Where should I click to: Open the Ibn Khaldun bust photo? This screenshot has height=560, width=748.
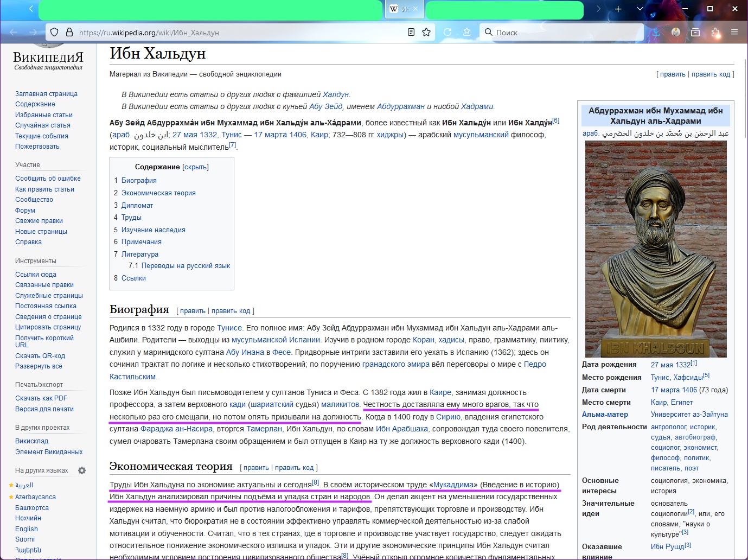coord(656,249)
